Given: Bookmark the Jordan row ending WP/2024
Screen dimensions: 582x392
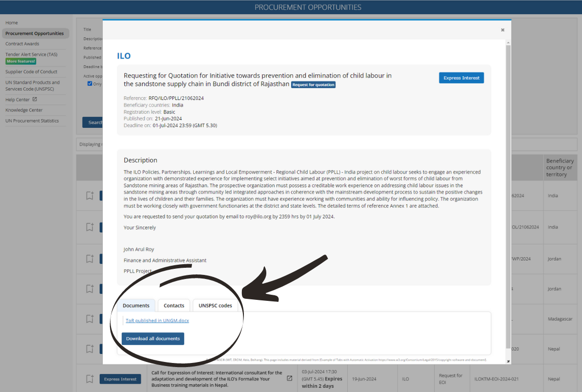Looking at the screenshot, I should (x=90, y=259).
